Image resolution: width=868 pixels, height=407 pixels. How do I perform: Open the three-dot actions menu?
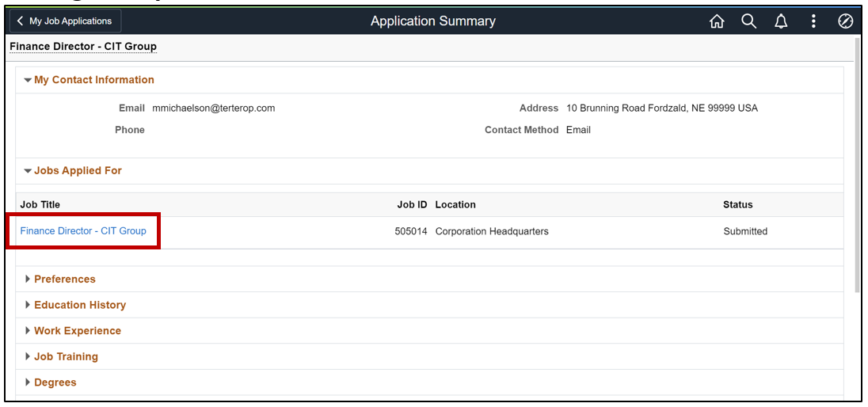point(813,21)
